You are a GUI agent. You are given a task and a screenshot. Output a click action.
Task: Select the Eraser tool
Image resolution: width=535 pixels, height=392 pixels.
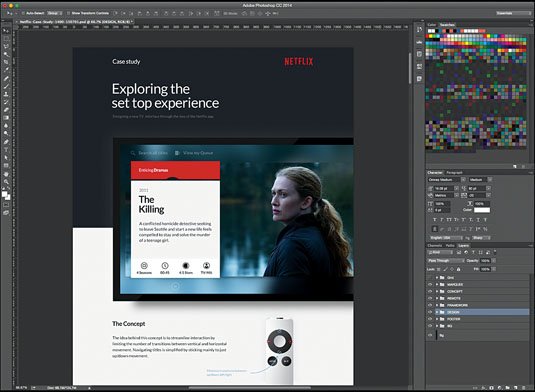point(6,110)
